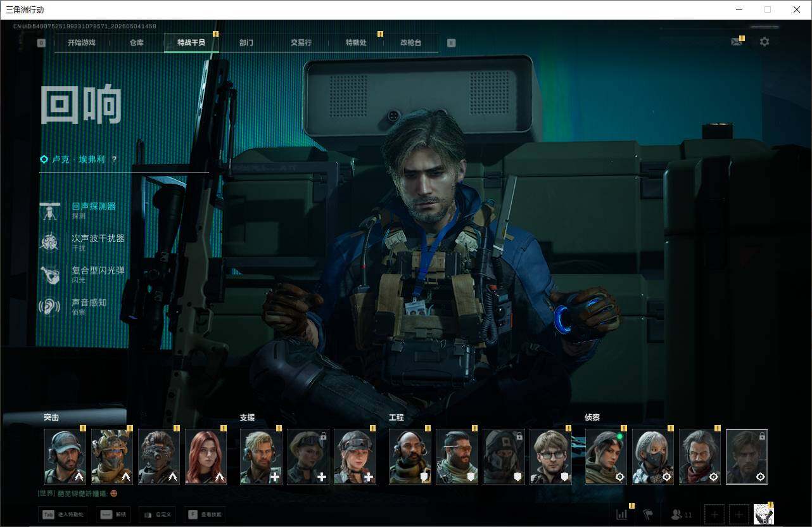Select assault operator in camouflage helmet mask

(112, 457)
